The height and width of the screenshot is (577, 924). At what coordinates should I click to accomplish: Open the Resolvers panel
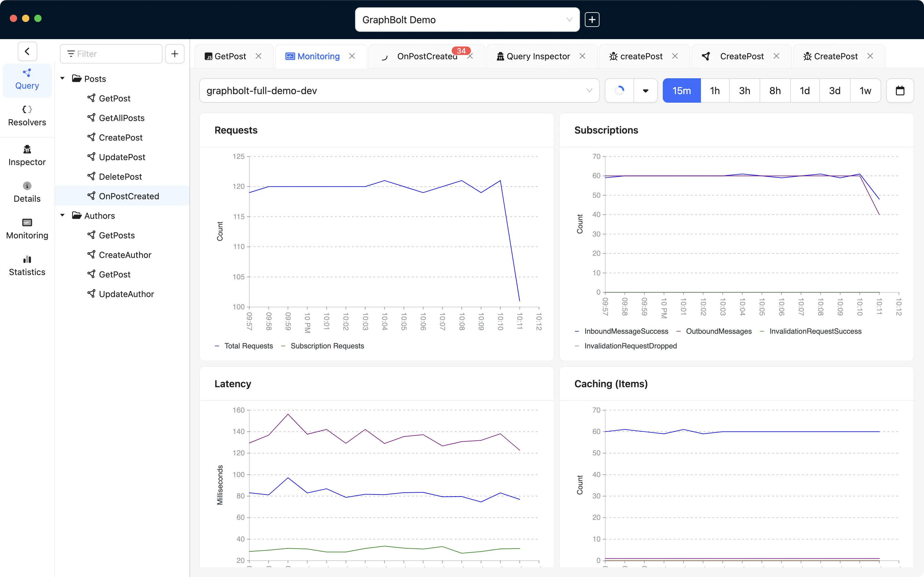click(x=27, y=115)
